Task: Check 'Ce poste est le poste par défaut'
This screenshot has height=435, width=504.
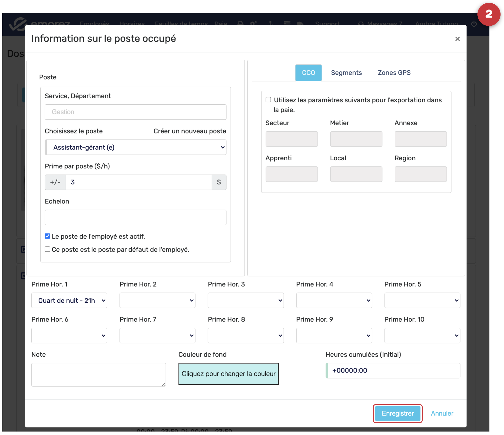Action: coord(47,249)
